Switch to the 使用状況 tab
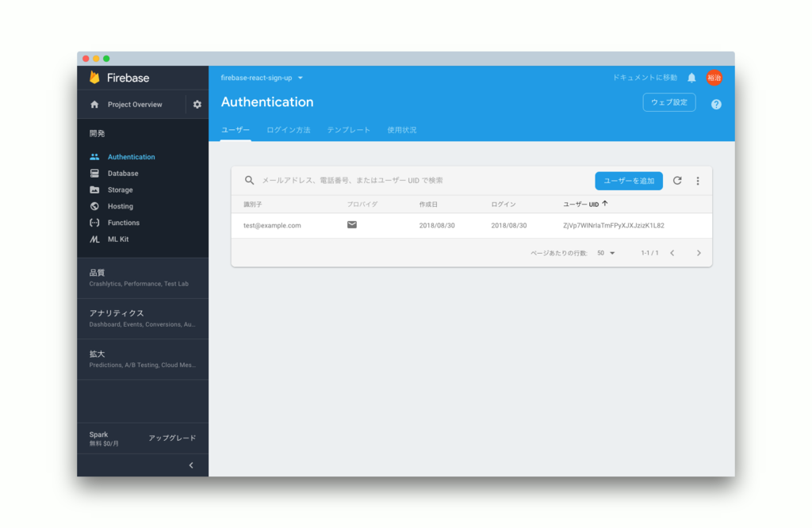Screen dimensions: 812x528 click(x=402, y=130)
